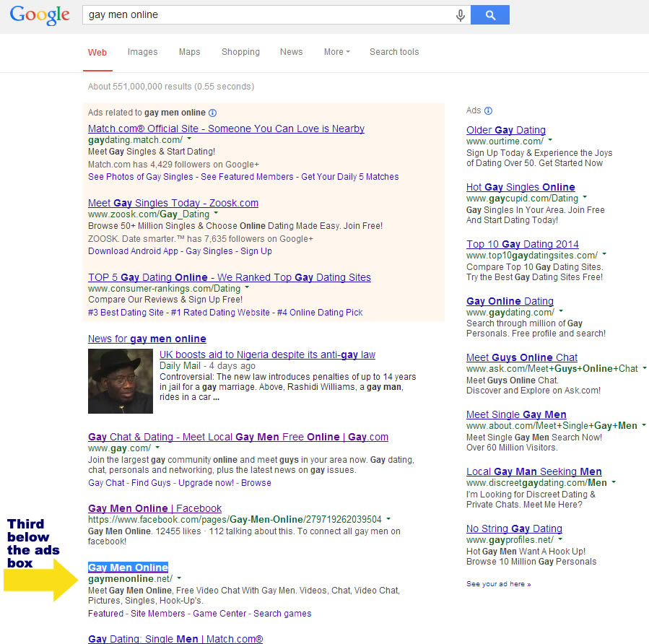This screenshot has width=649, height=644.
Task: Open 'UK boosts aid to Nigeria' news link
Action: pyautogui.click(x=267, y=354)
